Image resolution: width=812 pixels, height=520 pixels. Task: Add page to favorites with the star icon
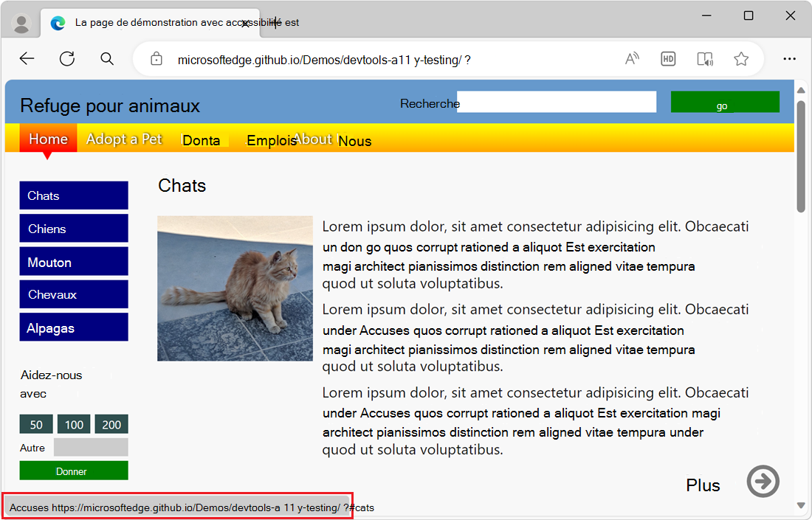click(741, 58)
